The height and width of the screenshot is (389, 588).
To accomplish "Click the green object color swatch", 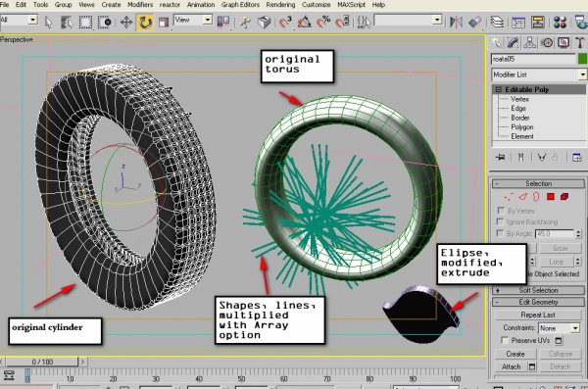I will pyautogui.click(x=582, y=59).
